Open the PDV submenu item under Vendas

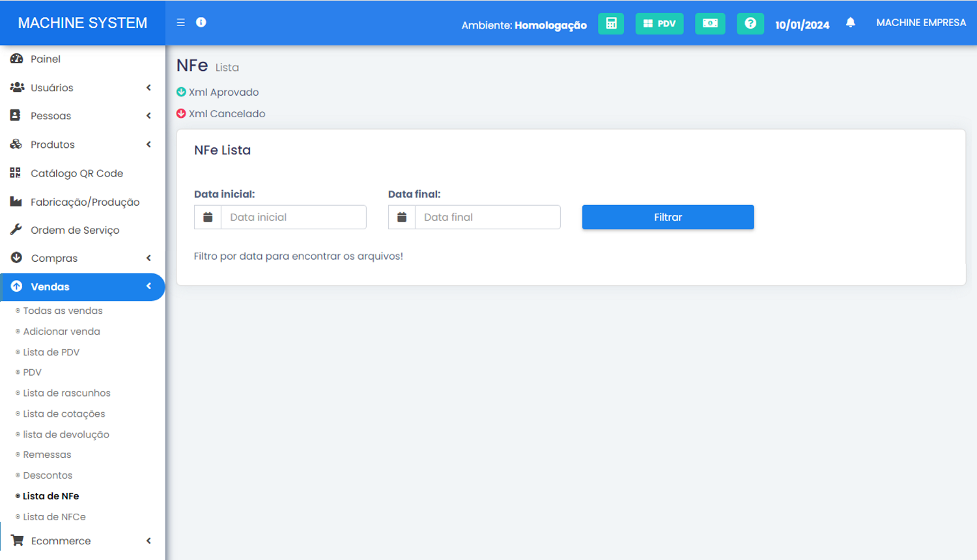click(32, 372)
